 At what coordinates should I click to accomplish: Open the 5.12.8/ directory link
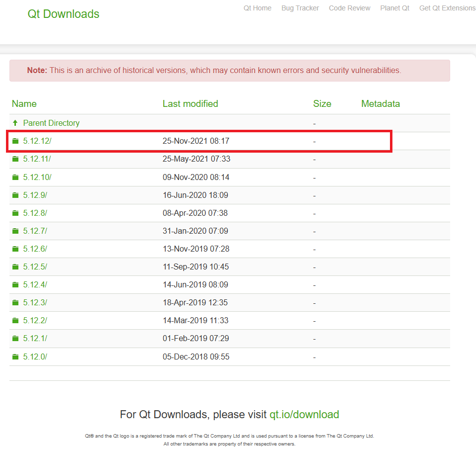[x=35, y=213]
